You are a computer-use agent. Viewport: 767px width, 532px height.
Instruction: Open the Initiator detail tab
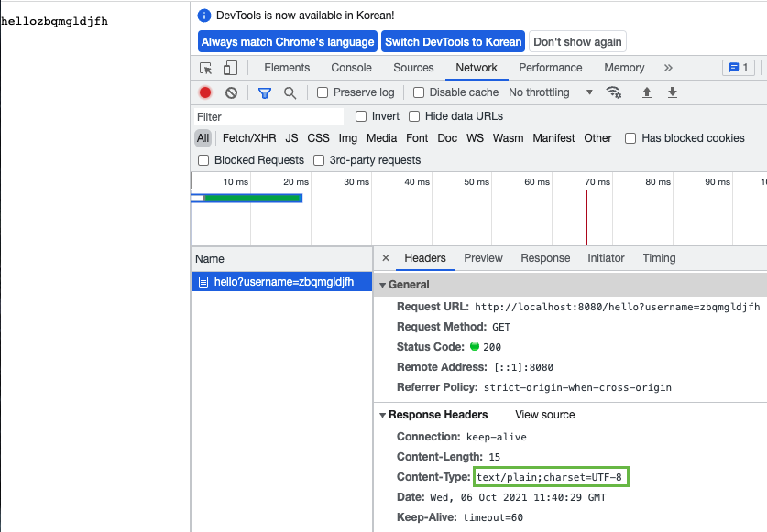coord(606,258)
